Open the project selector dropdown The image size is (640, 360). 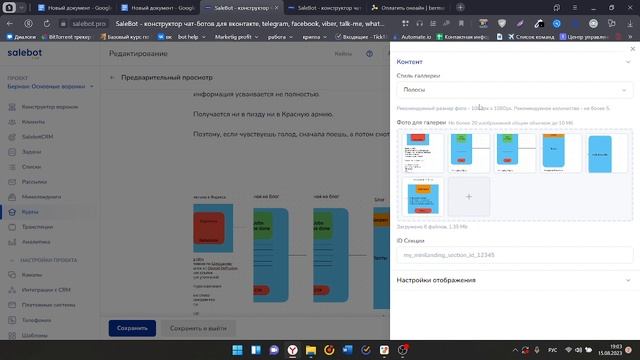[x=51, y=87]
